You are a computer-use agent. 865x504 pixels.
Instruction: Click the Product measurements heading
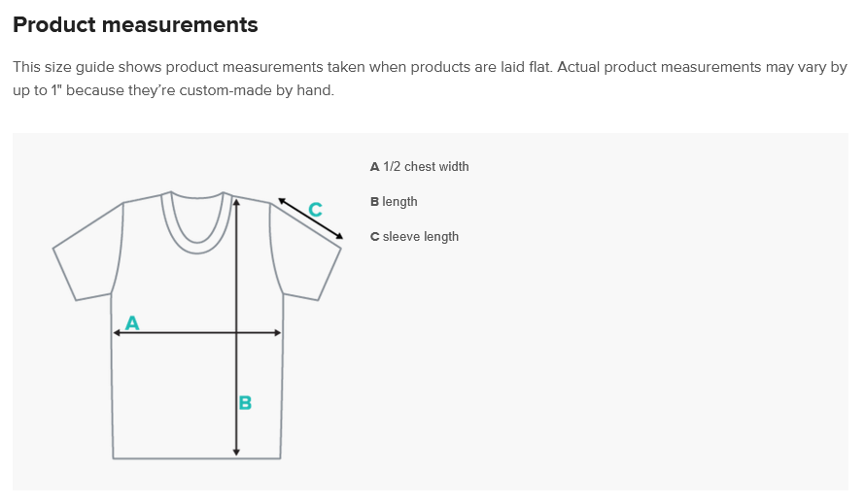(135, 25)
